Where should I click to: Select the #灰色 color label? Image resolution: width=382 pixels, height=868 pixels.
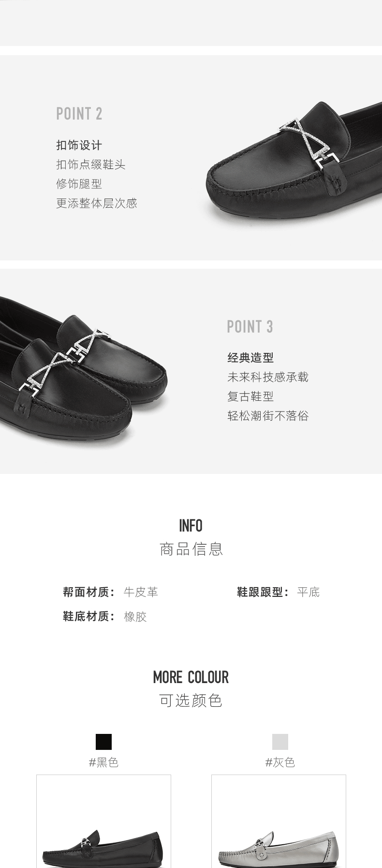tap(280, 762)
